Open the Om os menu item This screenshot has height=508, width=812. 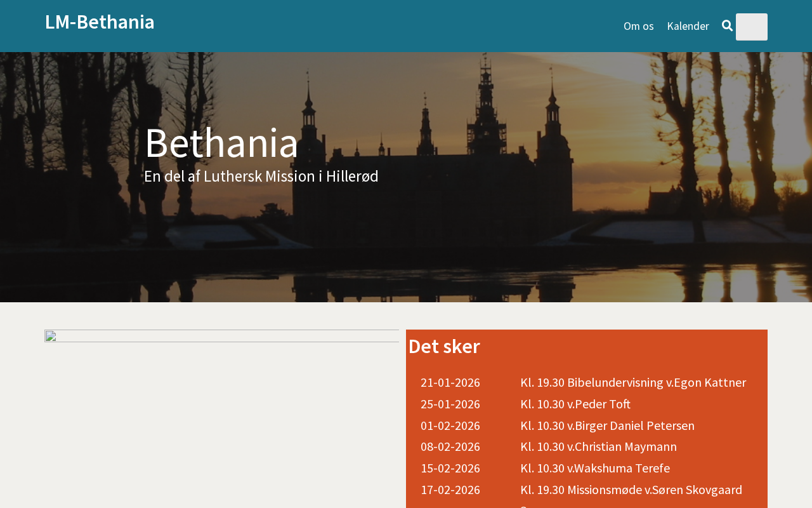(x=638, y=26)
